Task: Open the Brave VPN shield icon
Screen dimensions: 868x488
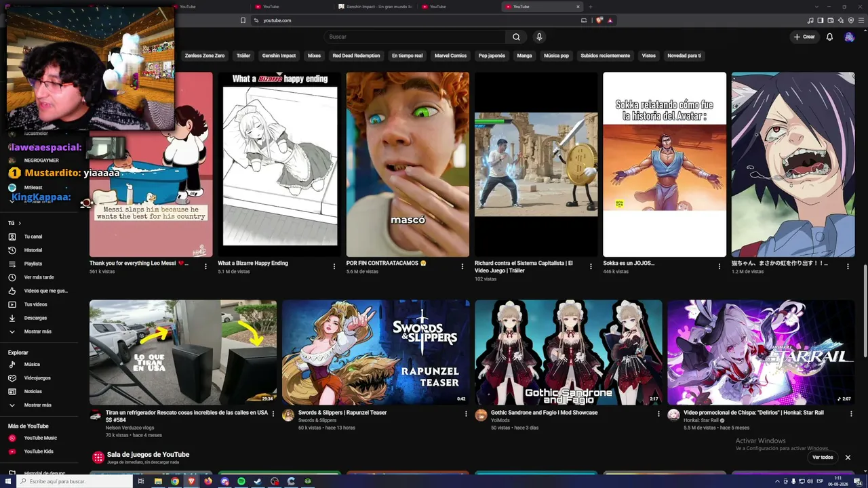Action: tap(851, 20)
